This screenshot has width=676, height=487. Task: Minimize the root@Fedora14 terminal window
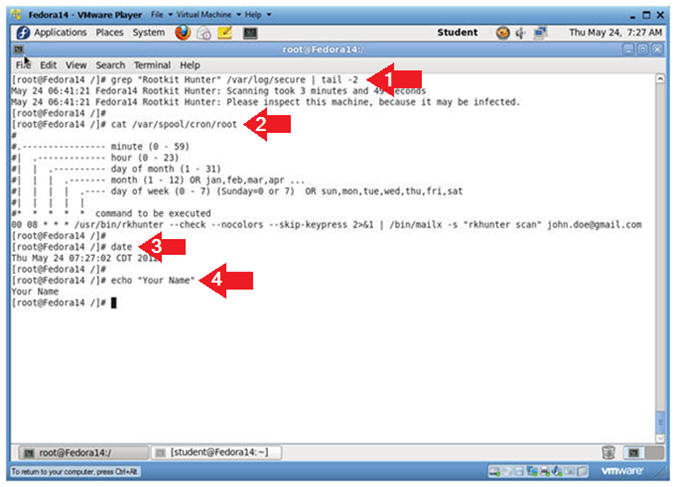coord(628,50)
